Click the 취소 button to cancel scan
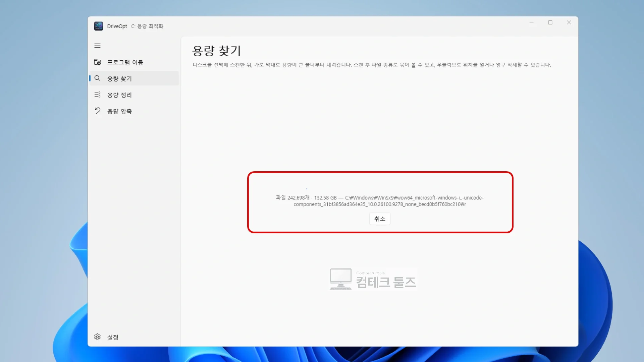This screenshot has height=362, width=644. point(380,219)
